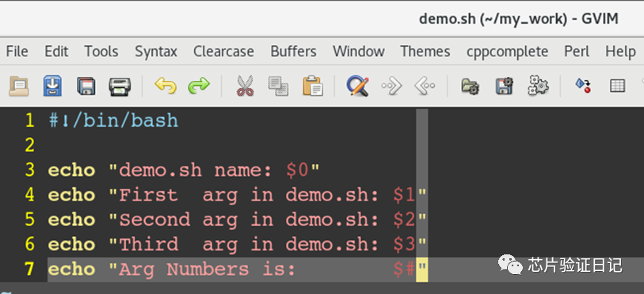Click 'First' in line 4 string

pos(148,195)
